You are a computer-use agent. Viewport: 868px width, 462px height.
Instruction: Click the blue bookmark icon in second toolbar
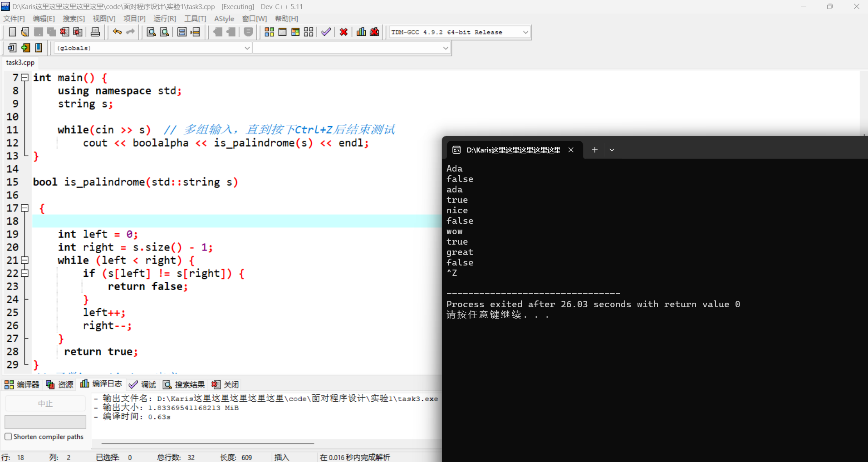[x=39, y=48]
